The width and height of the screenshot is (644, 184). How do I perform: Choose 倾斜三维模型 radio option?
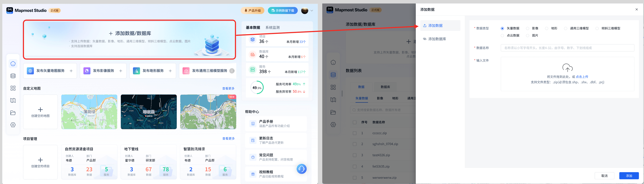point(597,28)
